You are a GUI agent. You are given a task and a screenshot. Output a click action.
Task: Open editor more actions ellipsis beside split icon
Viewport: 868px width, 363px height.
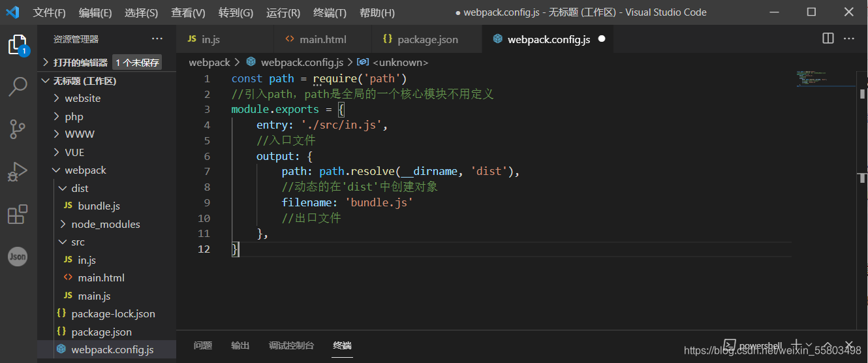(x=848, y=39)
